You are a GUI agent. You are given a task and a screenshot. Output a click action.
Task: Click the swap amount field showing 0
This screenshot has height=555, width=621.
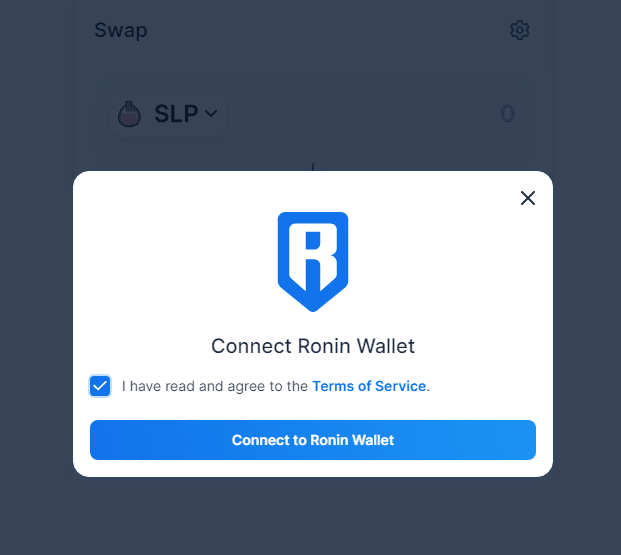pos(507,114)
